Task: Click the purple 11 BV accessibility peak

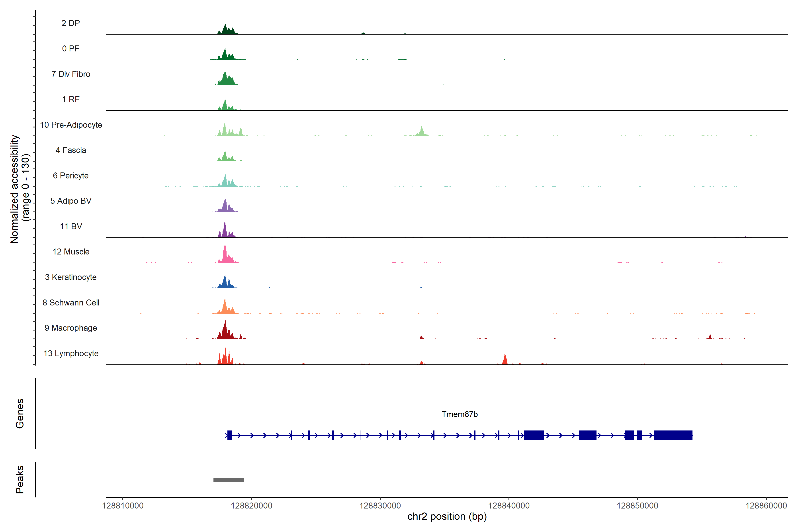Action: click(x=225, y=231)
